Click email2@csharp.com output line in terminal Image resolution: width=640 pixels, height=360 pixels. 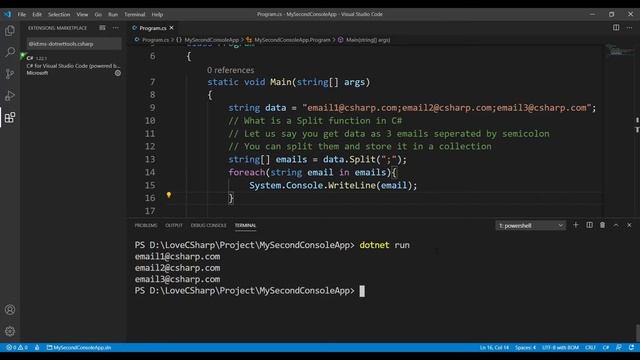click(x=178, y=268)
